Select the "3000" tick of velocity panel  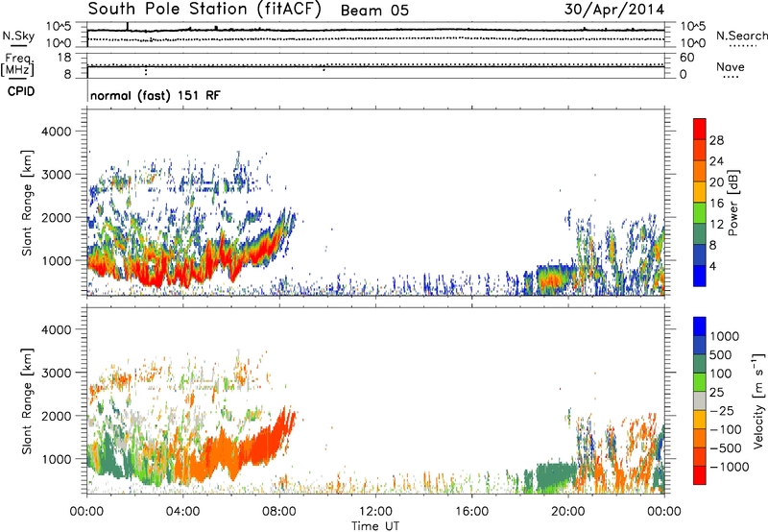pyautogui.click(x=56, y=373)
